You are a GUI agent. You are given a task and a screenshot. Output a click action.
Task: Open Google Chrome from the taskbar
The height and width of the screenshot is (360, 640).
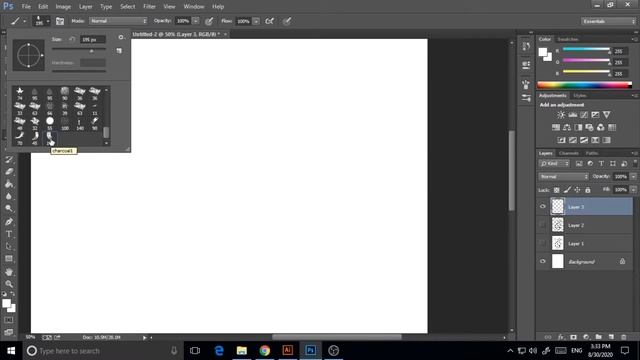[x=264, y=350]
